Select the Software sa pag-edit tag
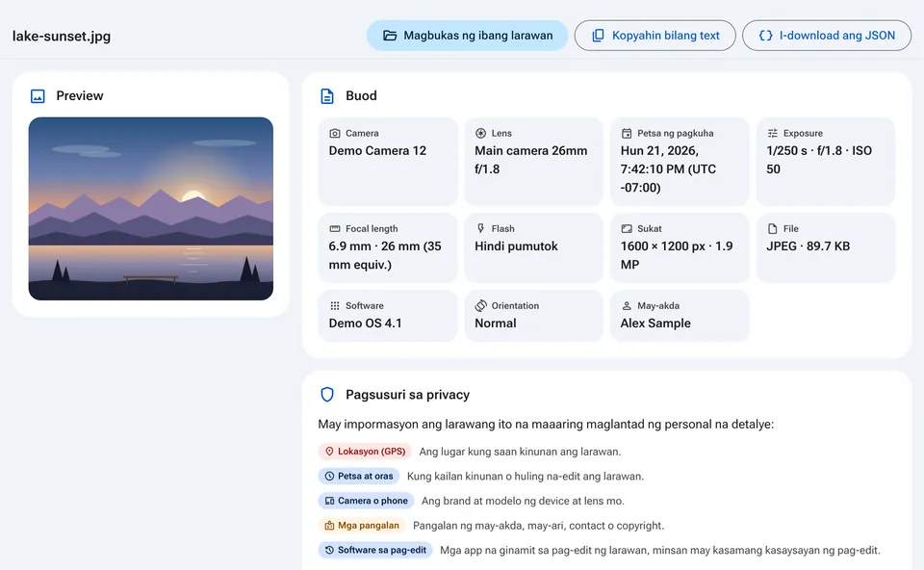Screen dimensions: 924x570 pyautogui.click(x=375, y=551)
